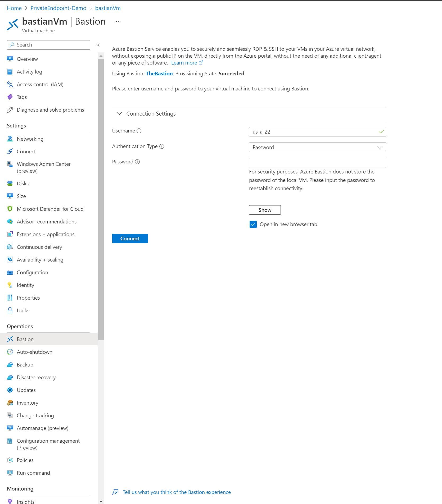Screen dimensions: 442x504
Task: Click the Size monitor icon
Action: click(10, 196)
